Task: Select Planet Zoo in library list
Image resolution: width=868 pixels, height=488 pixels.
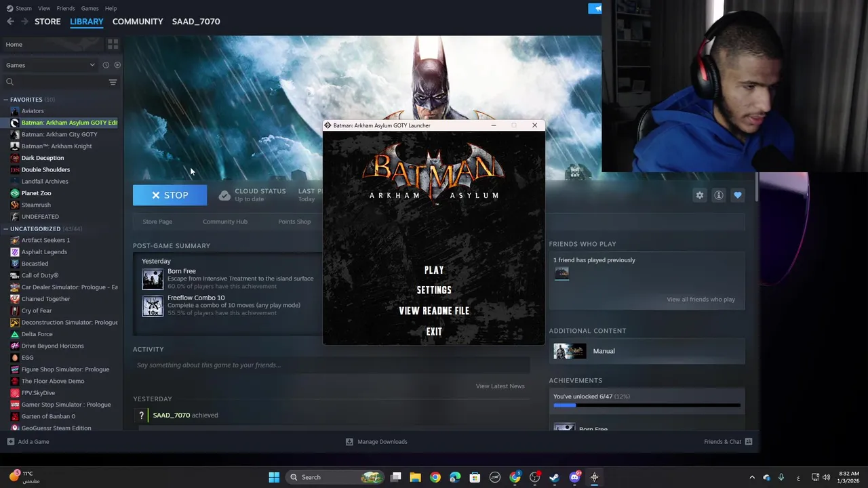Action: pyautogui.click(x=36, y=193)
